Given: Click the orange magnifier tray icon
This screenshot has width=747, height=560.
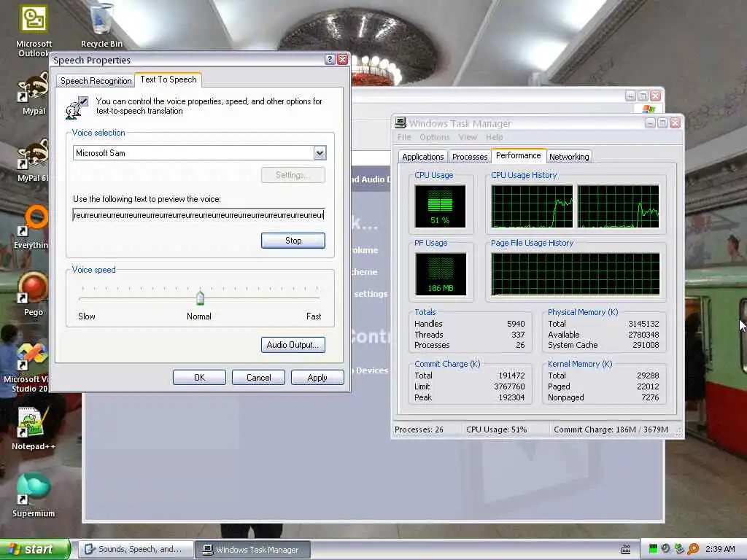Looking at the screenshot, I should pyautogui.click(x=693, y=549).
